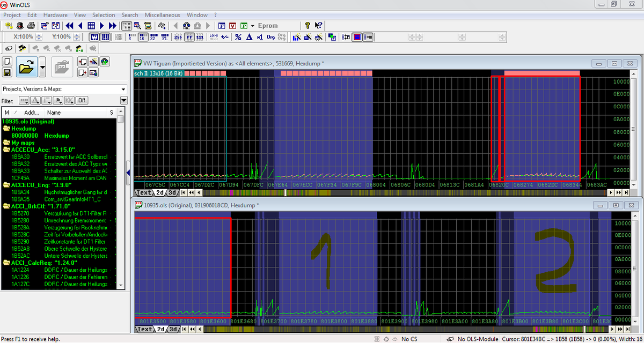Open the Eprom dropdown arrow next to P
The width and height of the screenshot is (644, 343).
252,25
